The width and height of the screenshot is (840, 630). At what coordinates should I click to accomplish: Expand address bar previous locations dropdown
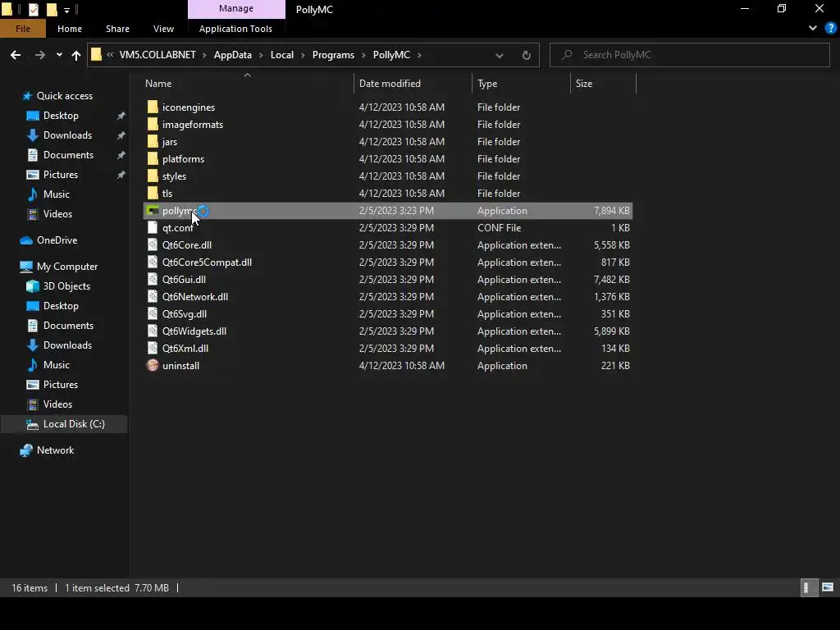tap(500, 55)
